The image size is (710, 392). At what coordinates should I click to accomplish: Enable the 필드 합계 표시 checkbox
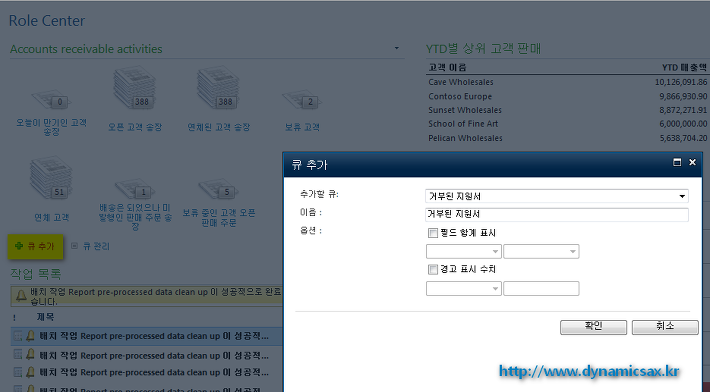point(433,233)
